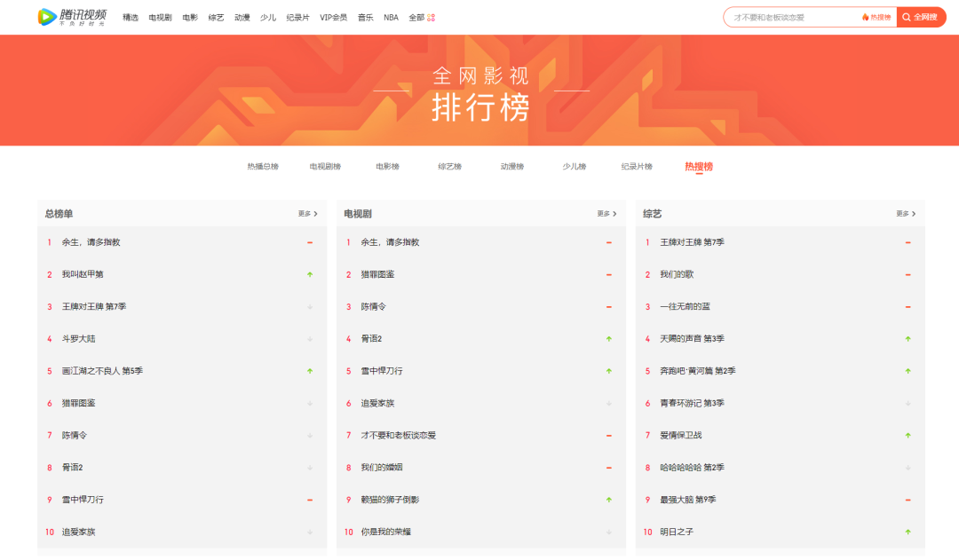Screen dimensions: 959x560
Task: Open 奔跑吧·黄河篇 第2季 entry
Action: pos(698,371)
